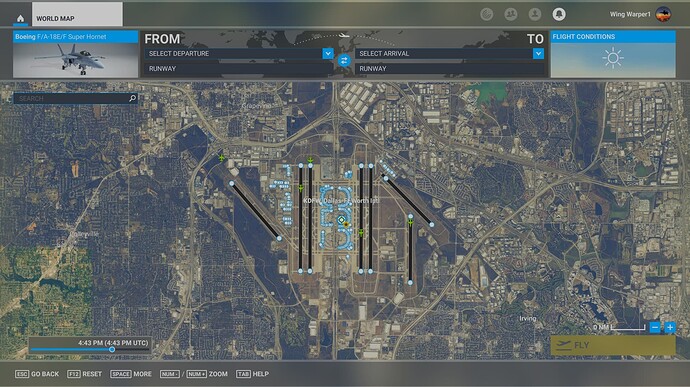Zoom out with the minus button
The image size is (690, 387).
[655, 328]
